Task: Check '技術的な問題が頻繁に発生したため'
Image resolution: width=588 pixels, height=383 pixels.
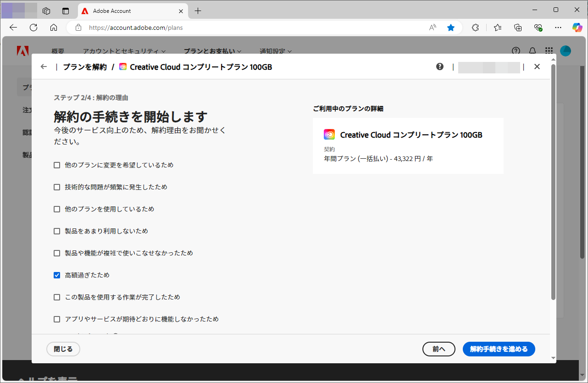Action: coord(57,187)
